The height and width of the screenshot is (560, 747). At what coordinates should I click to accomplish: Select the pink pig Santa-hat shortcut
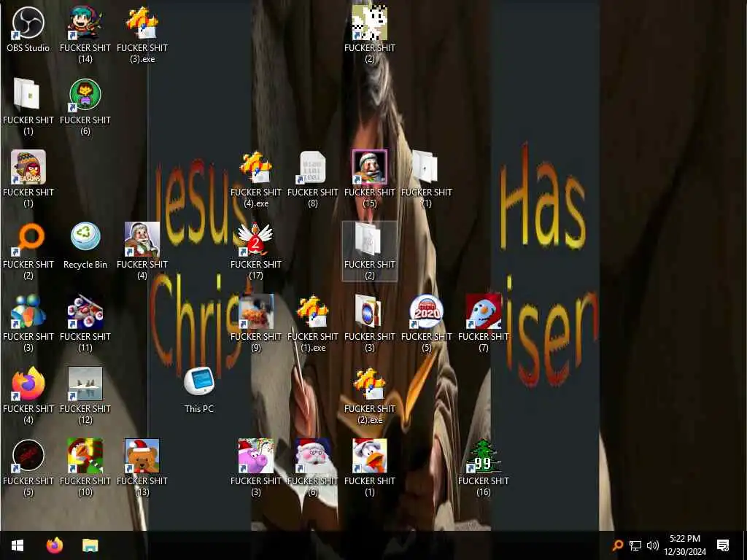[256, 456]
